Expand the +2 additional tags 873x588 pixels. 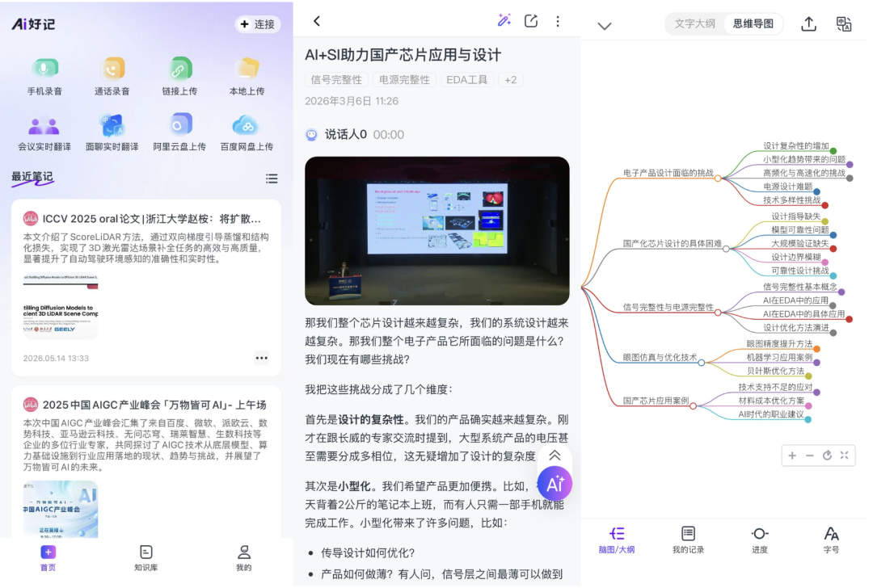click(511, 80)
